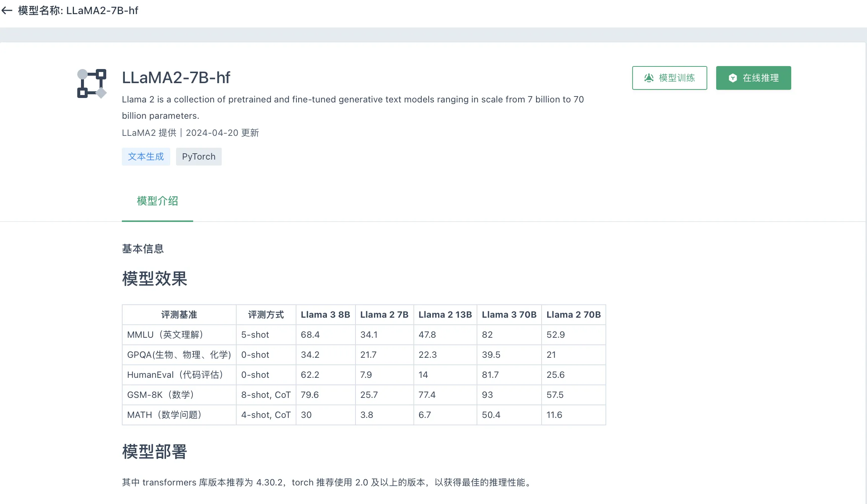
Task: Click the 93 GSM-8K value
Action: point(487,395)
